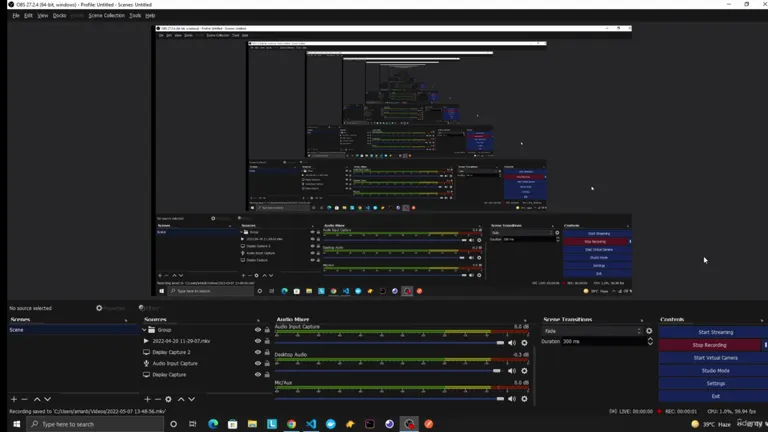
Task: Move scene up in Scenes panel
Action: coord(37,399)
